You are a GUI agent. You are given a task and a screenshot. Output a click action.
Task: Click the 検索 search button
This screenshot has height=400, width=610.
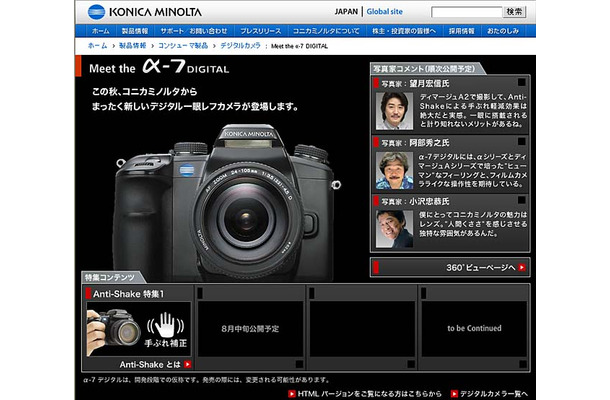coord(515,12)
